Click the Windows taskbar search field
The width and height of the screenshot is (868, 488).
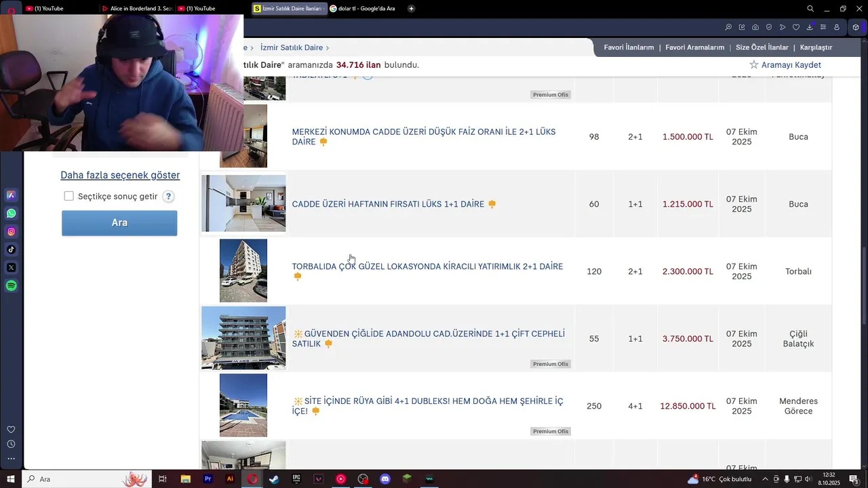click(x=87, y=479)
